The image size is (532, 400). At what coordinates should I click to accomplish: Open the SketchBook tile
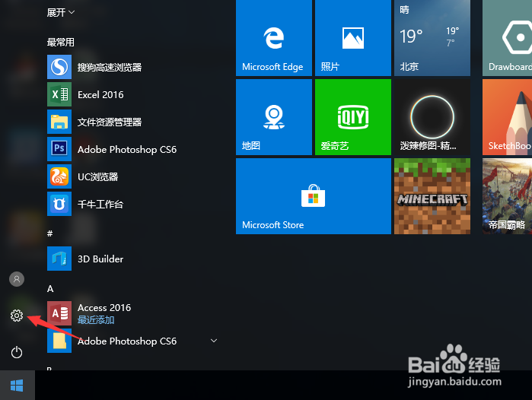coord(507,117)
